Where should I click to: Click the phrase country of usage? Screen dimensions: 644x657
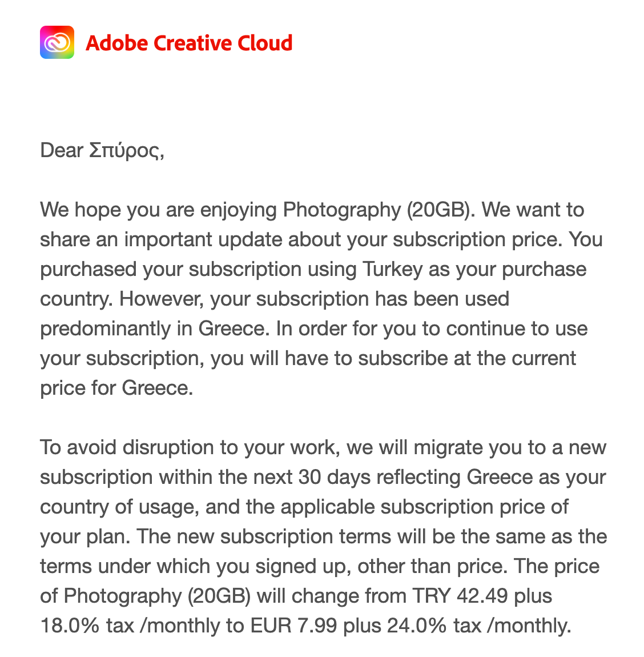tap(118, 507)
